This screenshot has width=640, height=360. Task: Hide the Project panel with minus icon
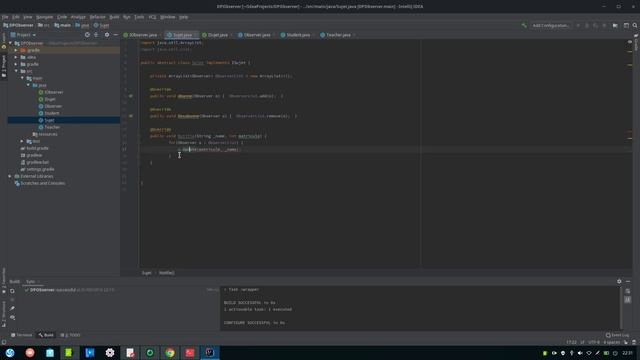coord(116,35)
